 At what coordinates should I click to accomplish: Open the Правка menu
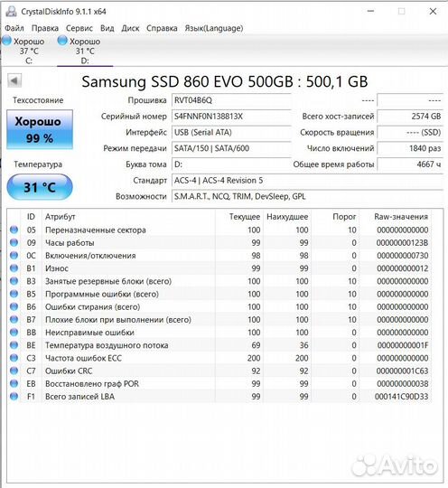point(45,28)
